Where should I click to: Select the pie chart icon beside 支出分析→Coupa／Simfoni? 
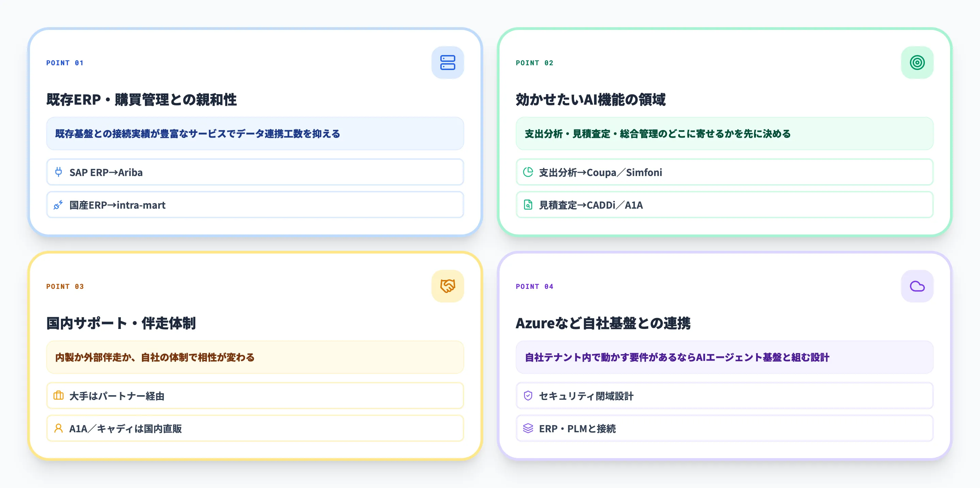(x=528, y=172)
